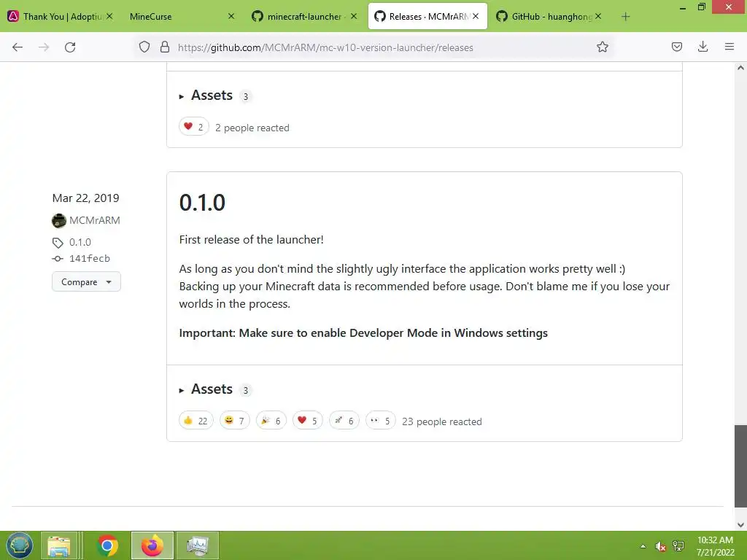Click the padlock site information icon
Screen dimensions: 747x560
click(x=165, y=47)
